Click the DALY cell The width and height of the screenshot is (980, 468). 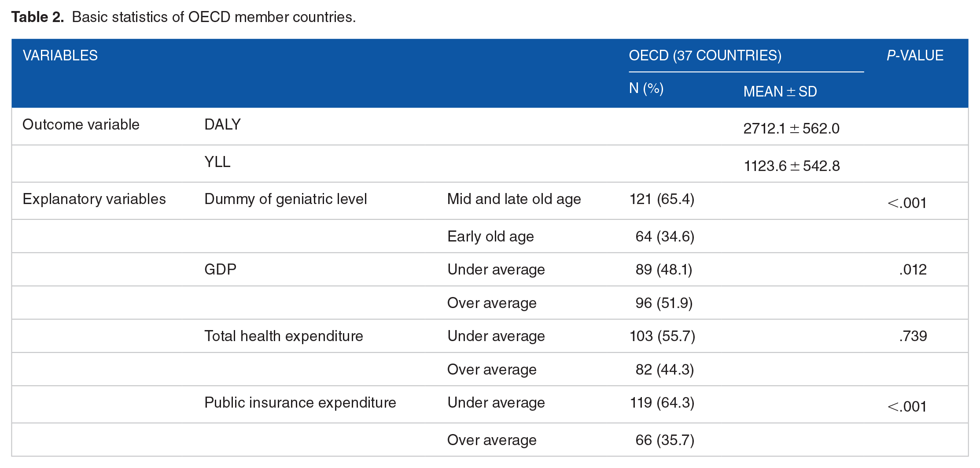[222, 125]
